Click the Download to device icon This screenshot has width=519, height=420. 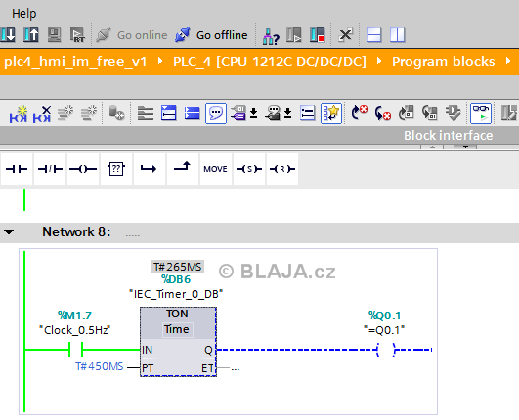(x=8, y=35)
